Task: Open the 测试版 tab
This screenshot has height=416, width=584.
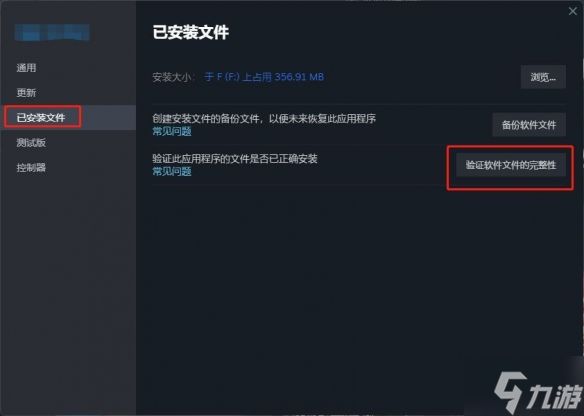Action: (x=31, y=142)
